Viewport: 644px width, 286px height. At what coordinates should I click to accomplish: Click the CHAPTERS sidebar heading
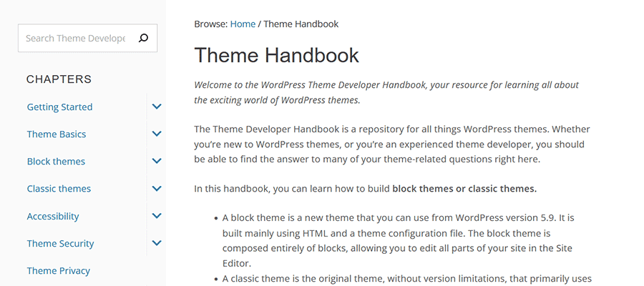(59, 79)
